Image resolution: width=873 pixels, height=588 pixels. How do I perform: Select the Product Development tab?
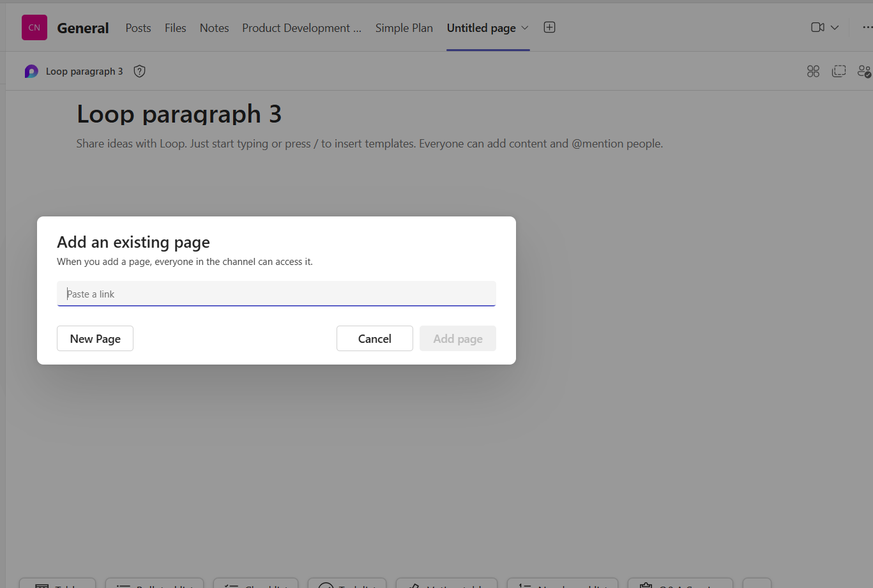click(x=301, y=28)
